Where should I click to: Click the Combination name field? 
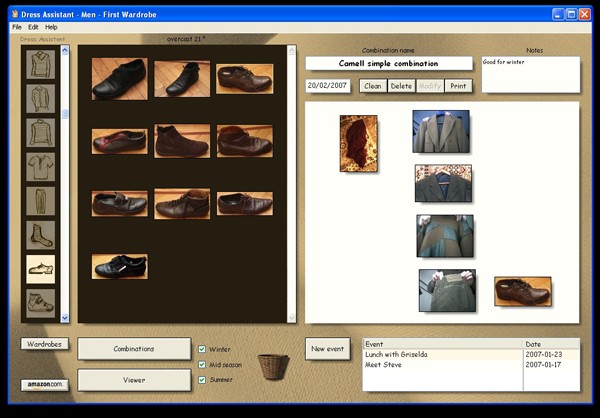pyautogui.click(x=389, y=64)
